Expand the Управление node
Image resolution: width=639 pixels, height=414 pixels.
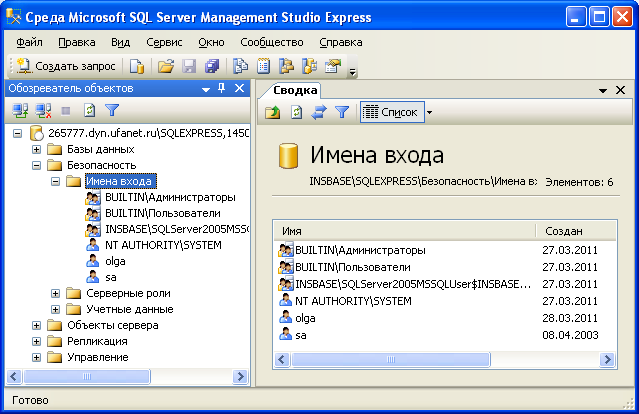[36, 357]
